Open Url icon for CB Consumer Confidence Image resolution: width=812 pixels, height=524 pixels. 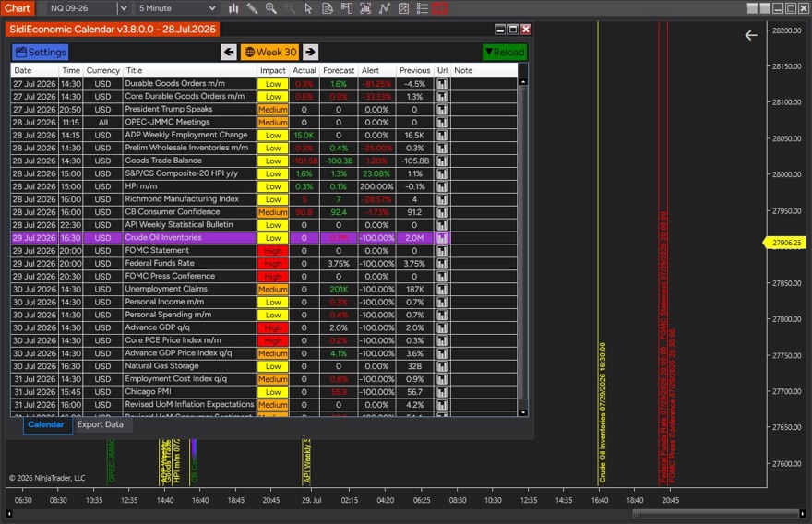[x=442, y=212]
